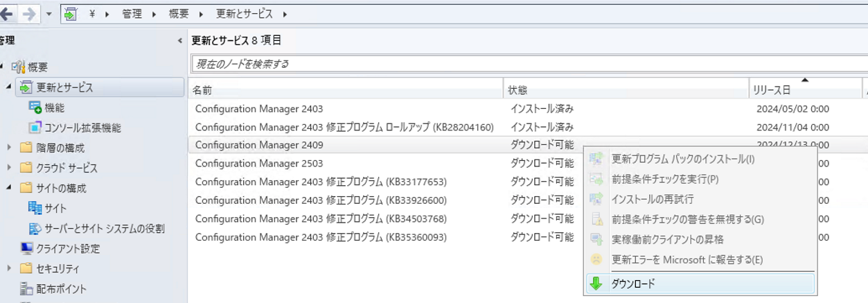Expand the セキュリティ folder
This screenshot has height=303, width=868.
point(9,268)
